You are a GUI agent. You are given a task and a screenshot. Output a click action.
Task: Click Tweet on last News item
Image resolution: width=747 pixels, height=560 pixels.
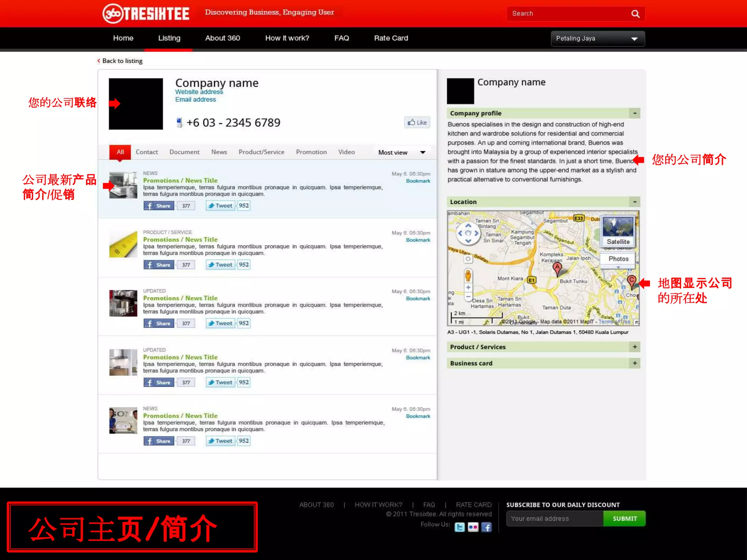[x=220, y=441]
